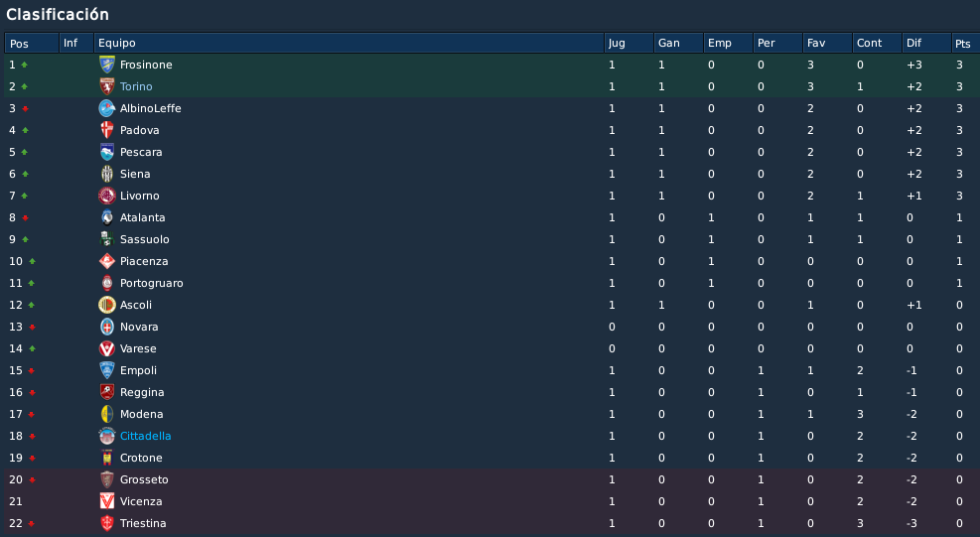Select the Siena striped crest icon
The image size is (980, 537).
tap(107, 174)
